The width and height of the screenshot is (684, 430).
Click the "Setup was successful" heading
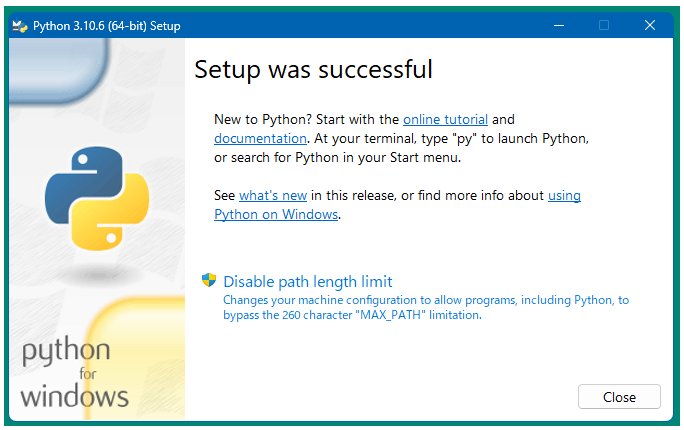coord(313,69)
